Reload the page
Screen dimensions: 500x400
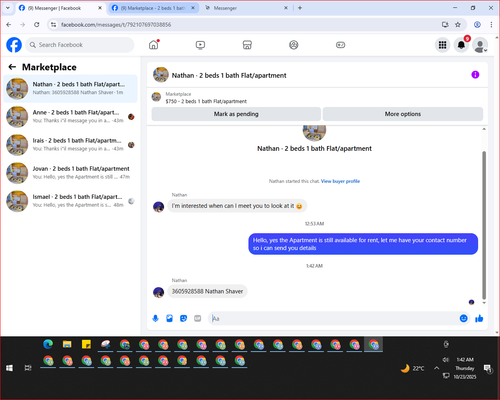pos(37,25)
